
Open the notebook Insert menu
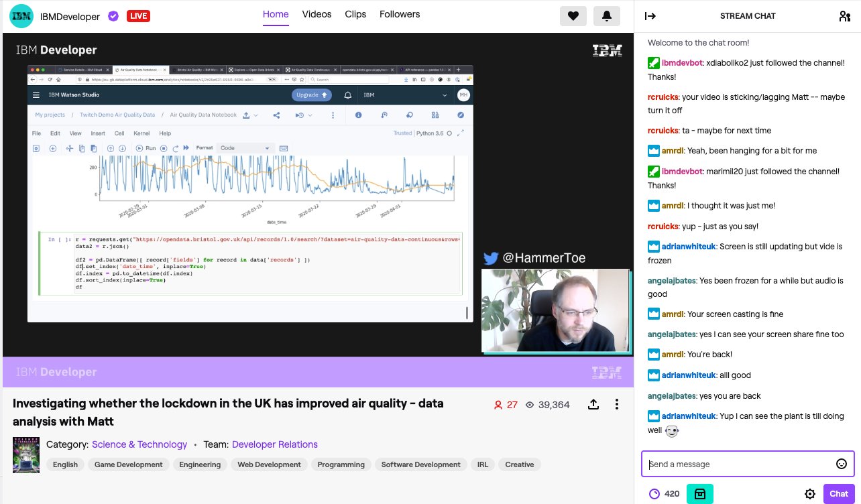[98, 133]
